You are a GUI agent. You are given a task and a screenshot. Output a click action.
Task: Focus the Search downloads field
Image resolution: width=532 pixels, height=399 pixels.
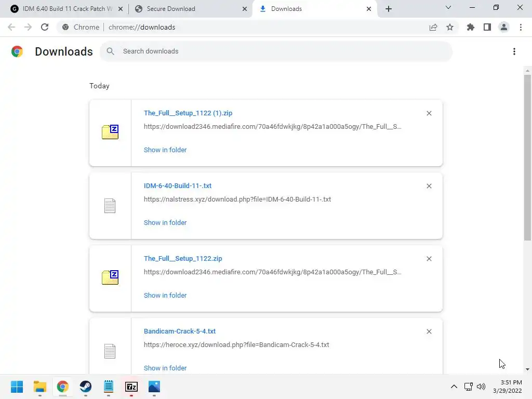coord(276,51)
